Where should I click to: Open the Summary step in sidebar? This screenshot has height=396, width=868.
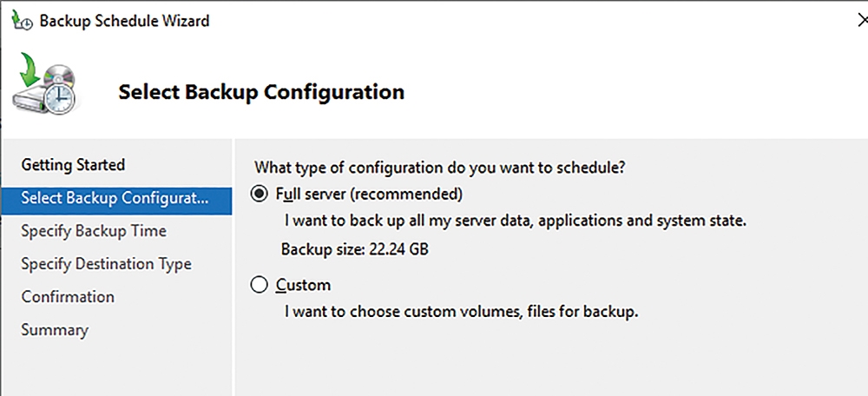[x=55, y=330]
